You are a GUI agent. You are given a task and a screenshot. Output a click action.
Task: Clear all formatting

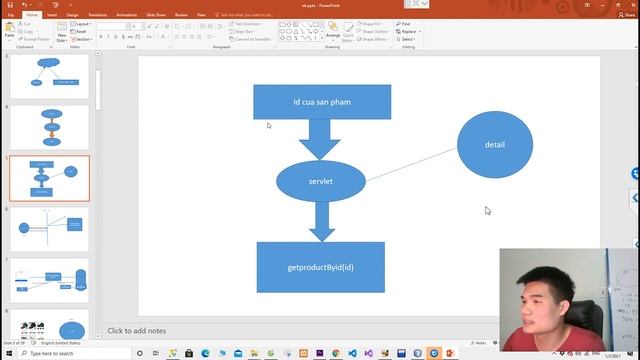(167, 26)
